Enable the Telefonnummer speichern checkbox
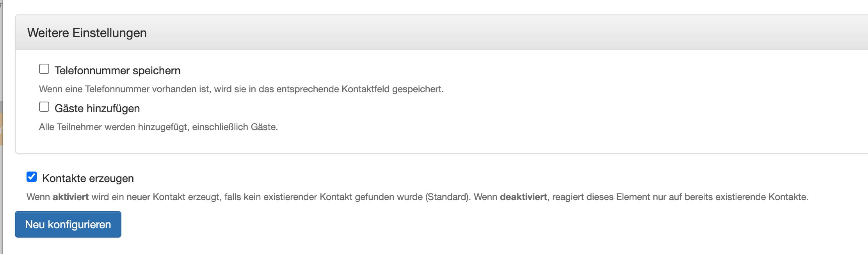 point(44,69)
